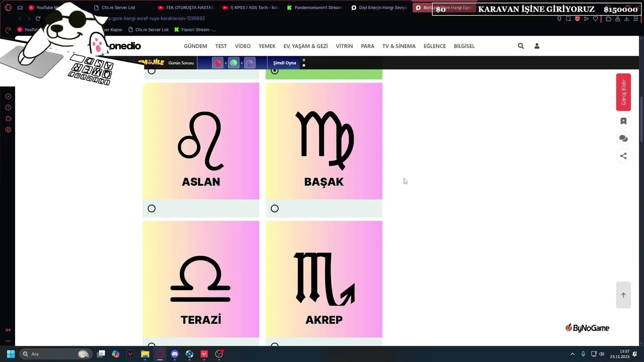Viewport: 644px width, 362px height.
Task: Open YEMEK menu item on Onedio
Action: (x=267, y=46)
